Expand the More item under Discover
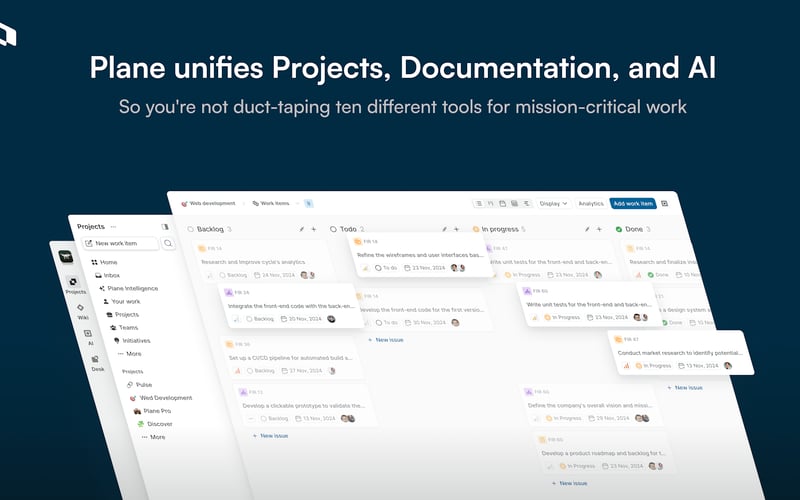Viewport: 800px width, 500px height. pos(154,437)
